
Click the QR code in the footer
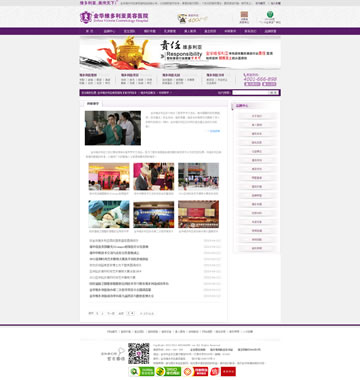click(x=139, y=353)
